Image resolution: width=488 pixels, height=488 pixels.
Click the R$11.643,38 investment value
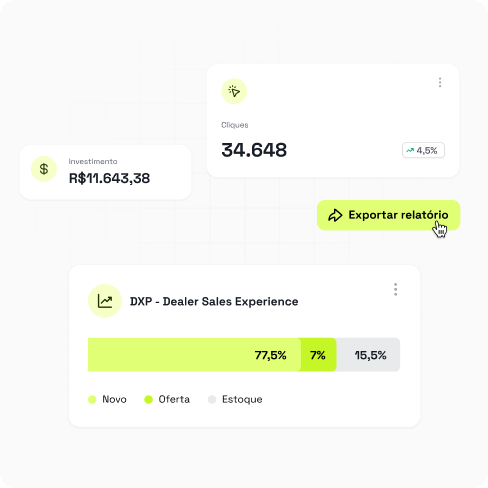pos(109,178)
